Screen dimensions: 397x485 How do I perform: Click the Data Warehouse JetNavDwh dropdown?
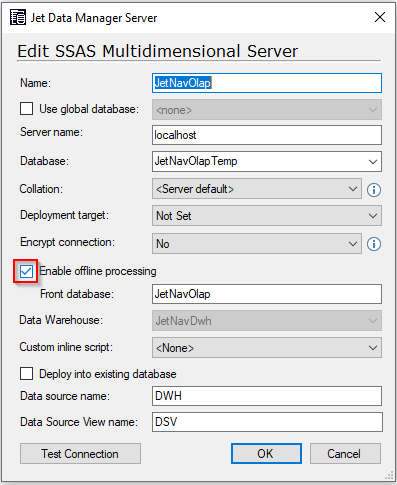click(267, 321)
